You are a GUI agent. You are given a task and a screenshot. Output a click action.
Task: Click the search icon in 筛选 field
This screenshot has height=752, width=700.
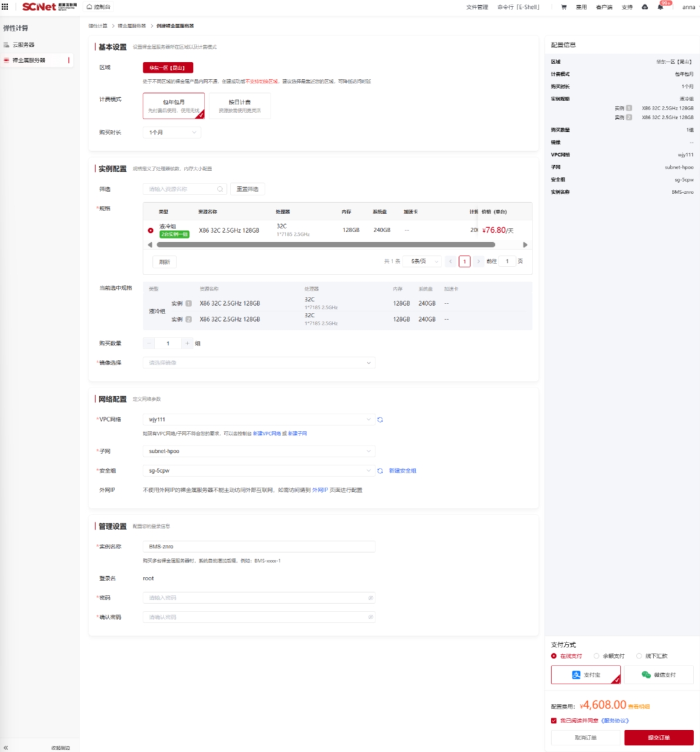point(220,189)
